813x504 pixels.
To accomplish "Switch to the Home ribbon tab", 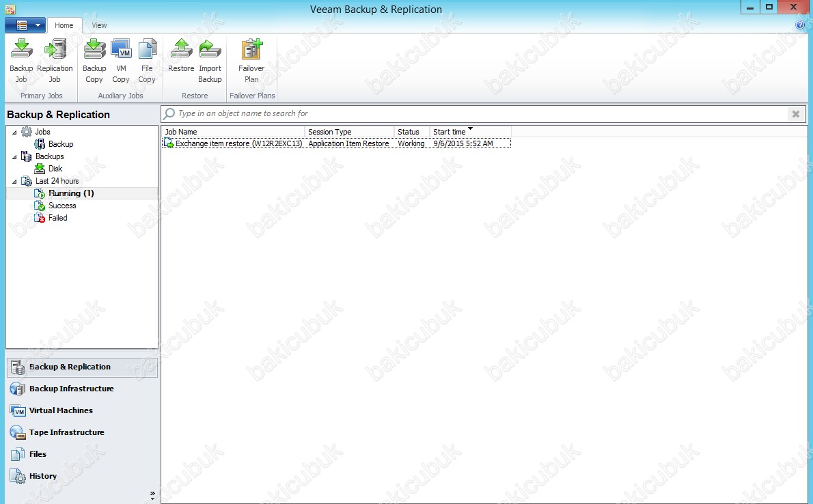I will [x=64, y=25].
